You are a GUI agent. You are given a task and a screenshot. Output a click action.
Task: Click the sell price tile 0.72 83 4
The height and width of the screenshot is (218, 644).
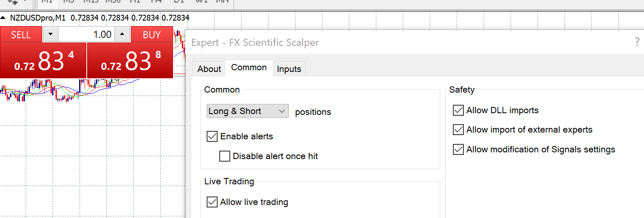pyautogui.click(x=43, y=61)
